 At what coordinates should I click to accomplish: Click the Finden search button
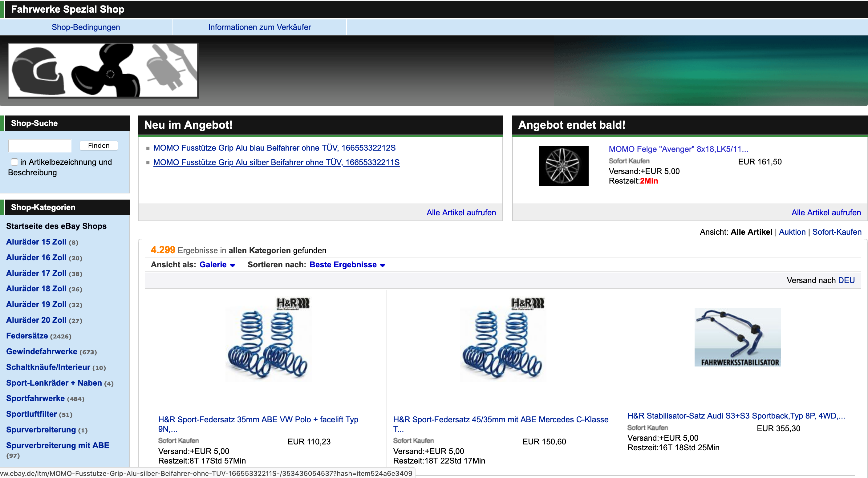[99, 145]
